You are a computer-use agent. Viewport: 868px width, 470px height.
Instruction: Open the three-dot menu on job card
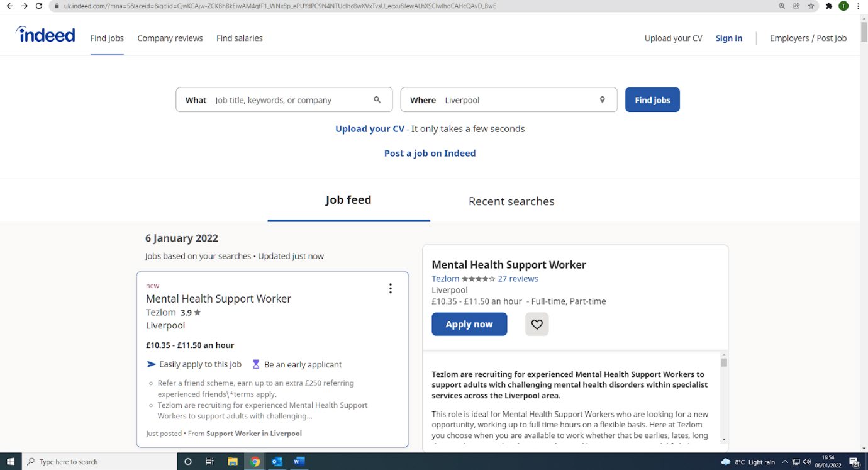point(390,289)
